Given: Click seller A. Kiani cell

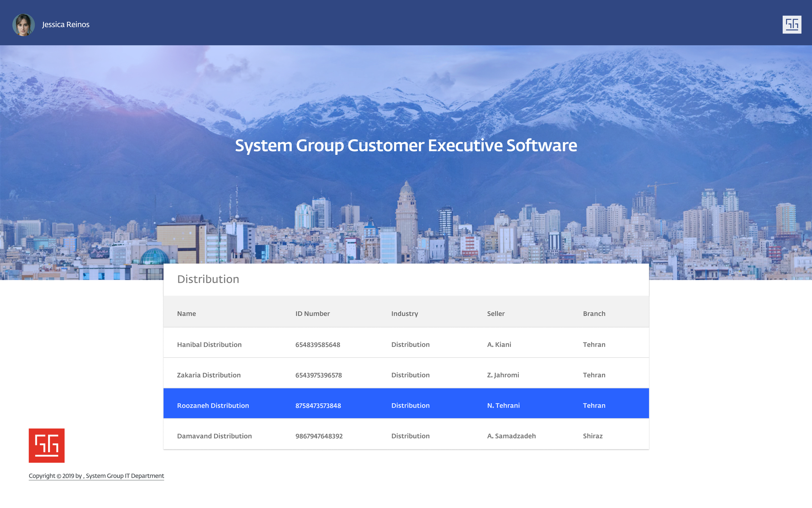Looking at the screenshot, I should [499, 345].
